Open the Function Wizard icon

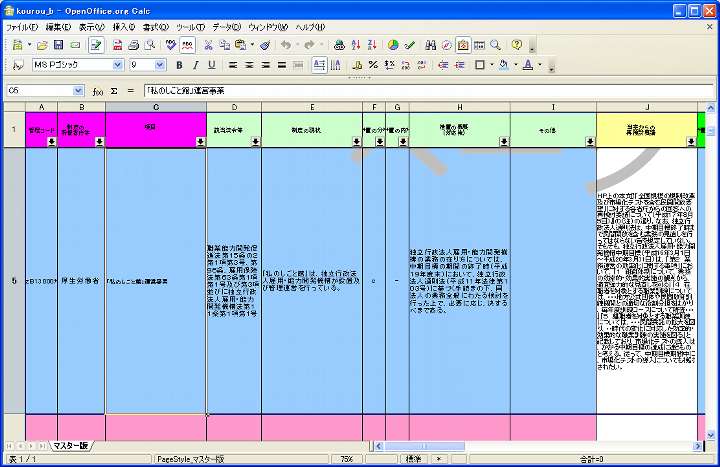97,91
